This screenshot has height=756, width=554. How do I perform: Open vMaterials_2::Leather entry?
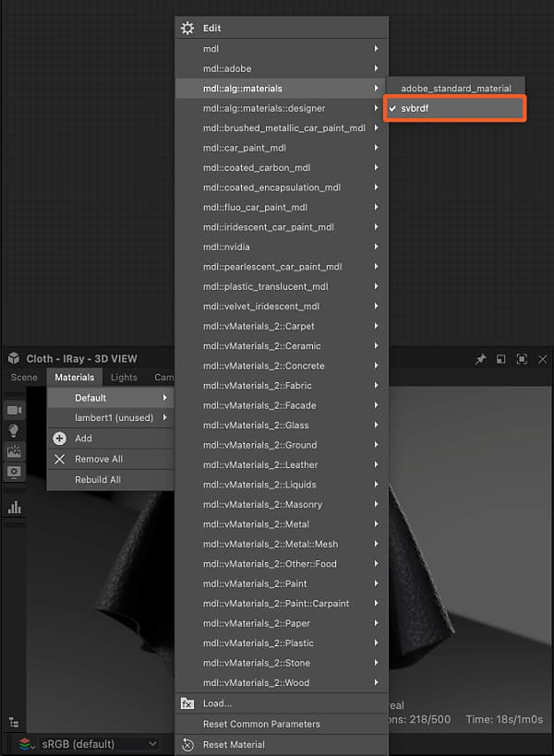pos(282,465)
